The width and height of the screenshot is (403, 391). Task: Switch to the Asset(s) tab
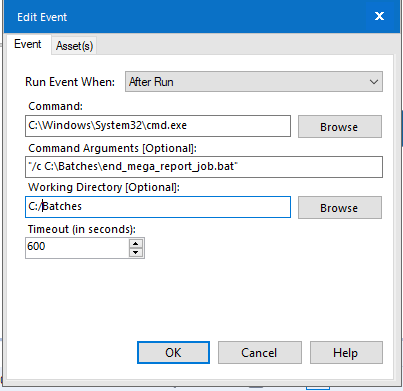[74, 45]
